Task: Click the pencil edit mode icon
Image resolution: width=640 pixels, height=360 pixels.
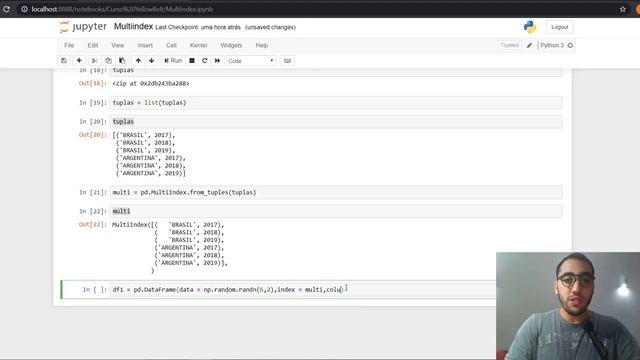Action: [x=529, y=45]
